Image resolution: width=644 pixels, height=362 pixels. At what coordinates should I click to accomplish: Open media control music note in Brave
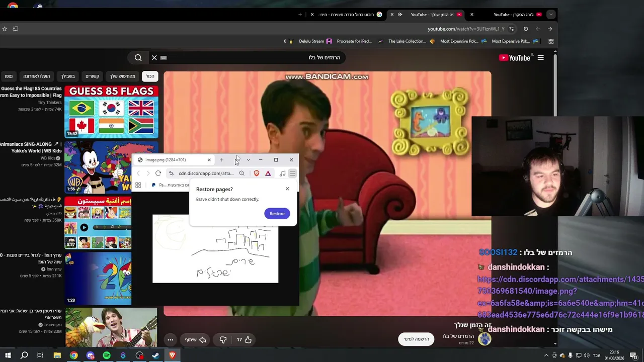[x=282, y=173]
